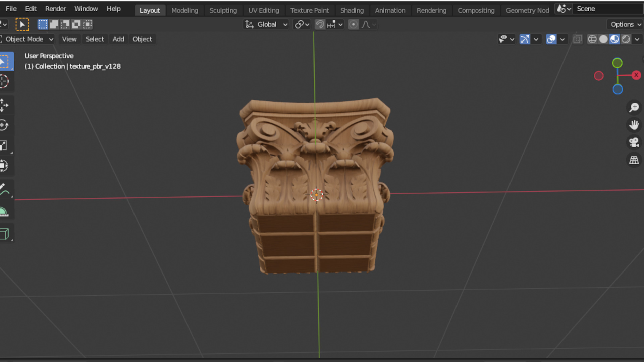The height and width of the screenshot is (362, 644).
Task: Open Object Mode dropdown
Action: [27, 39]
